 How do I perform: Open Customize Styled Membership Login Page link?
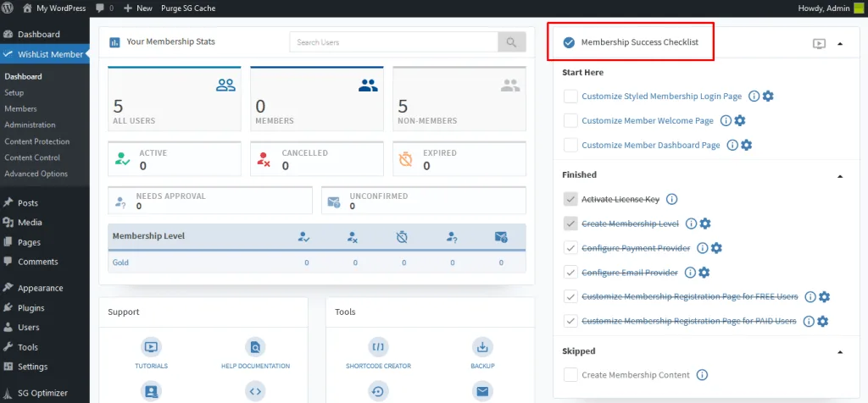pyautogui.click(x=661, y=97)
